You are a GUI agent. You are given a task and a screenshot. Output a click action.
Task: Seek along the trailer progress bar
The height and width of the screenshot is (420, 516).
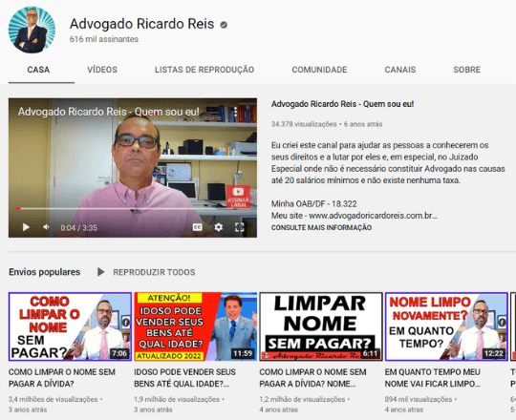coord(133,208)
